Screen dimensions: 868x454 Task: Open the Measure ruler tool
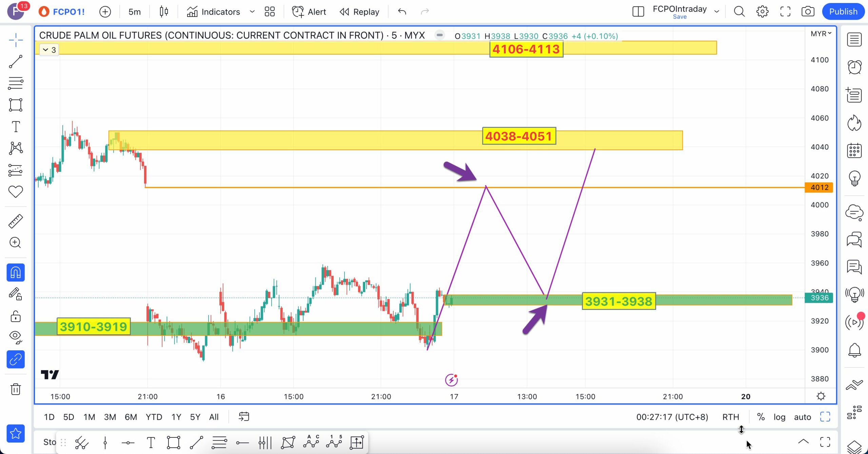(16, 221)
